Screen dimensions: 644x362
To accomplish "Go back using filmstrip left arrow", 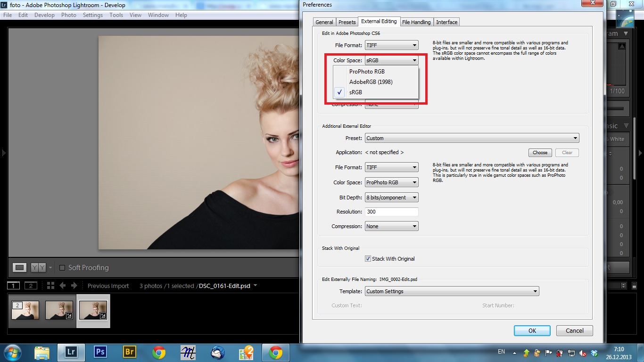I will coord(62,286).
